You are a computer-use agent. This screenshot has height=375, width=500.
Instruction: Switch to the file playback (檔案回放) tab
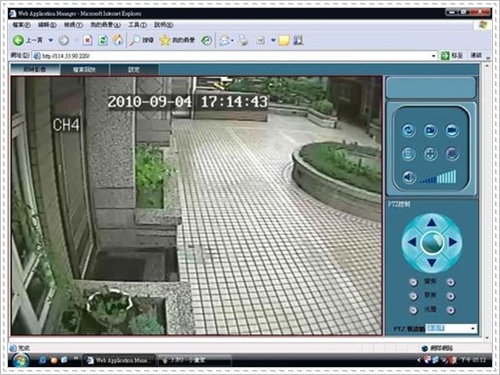pyautogui.click(x=84, y=70)
